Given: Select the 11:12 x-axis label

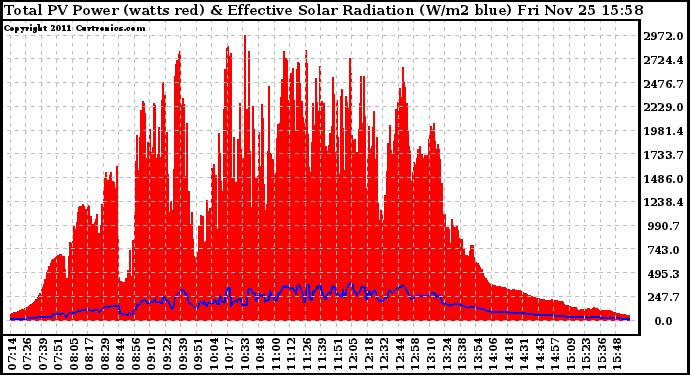Looking at the screenshot, I should click(x=292, y=353).
